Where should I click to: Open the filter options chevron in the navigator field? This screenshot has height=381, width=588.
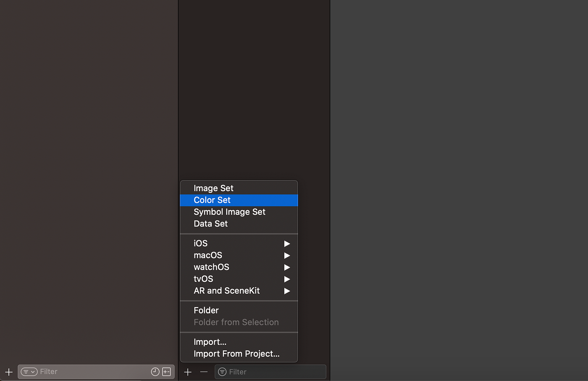pos(33,372)
